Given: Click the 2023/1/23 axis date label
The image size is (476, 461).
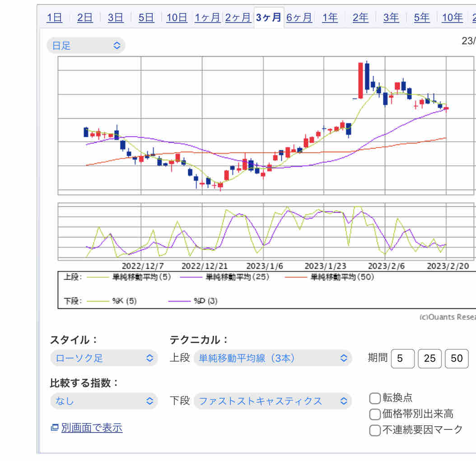Looking at the screenshot, I should [x=326, y=266].
